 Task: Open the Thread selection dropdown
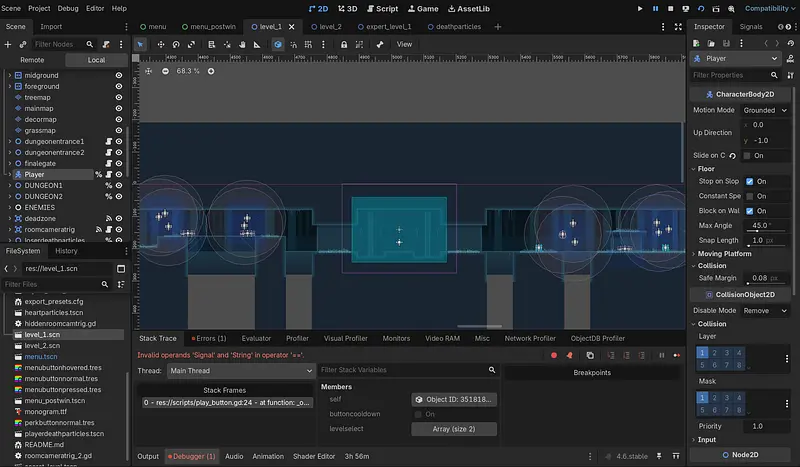pyautogui.click(x=238, y=371)
